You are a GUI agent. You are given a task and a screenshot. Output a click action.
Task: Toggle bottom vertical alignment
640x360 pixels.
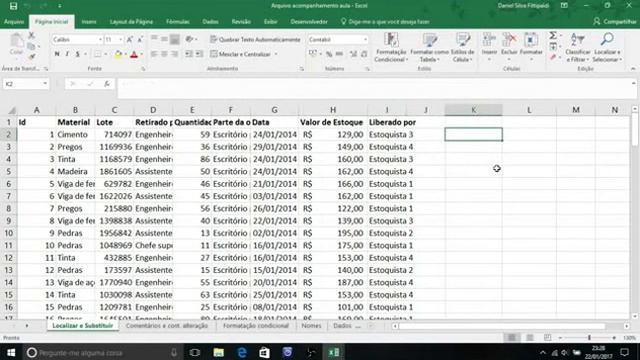[x=174, y=39]
